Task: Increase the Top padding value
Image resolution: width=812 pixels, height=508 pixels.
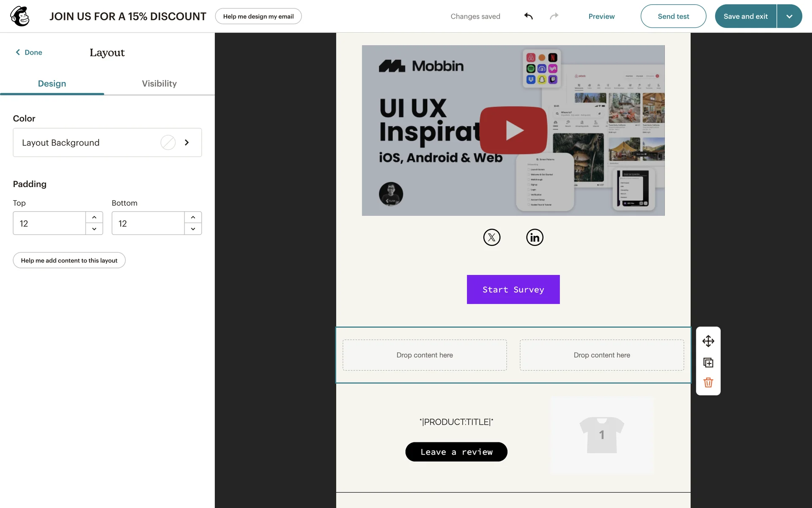Action: (94, 217)
